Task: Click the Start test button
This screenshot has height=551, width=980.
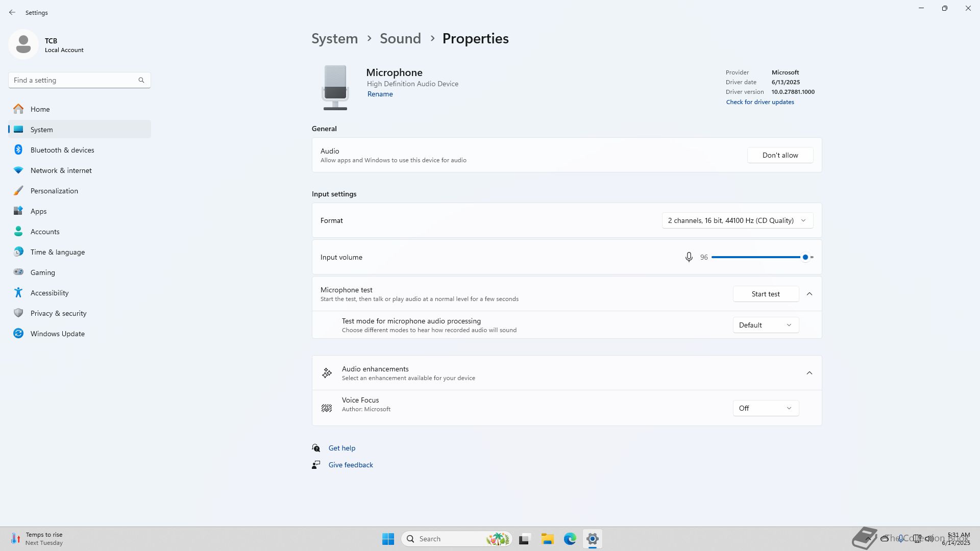Action: 766,294
